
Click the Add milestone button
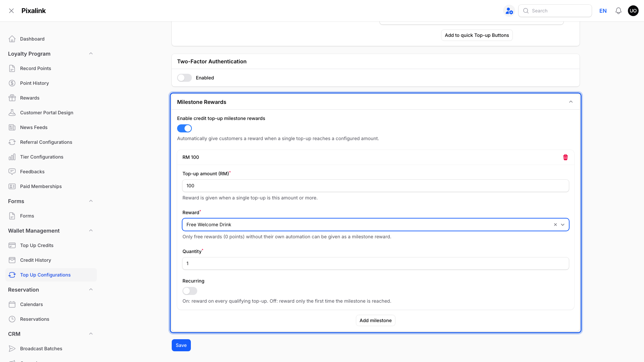point(376,320)
